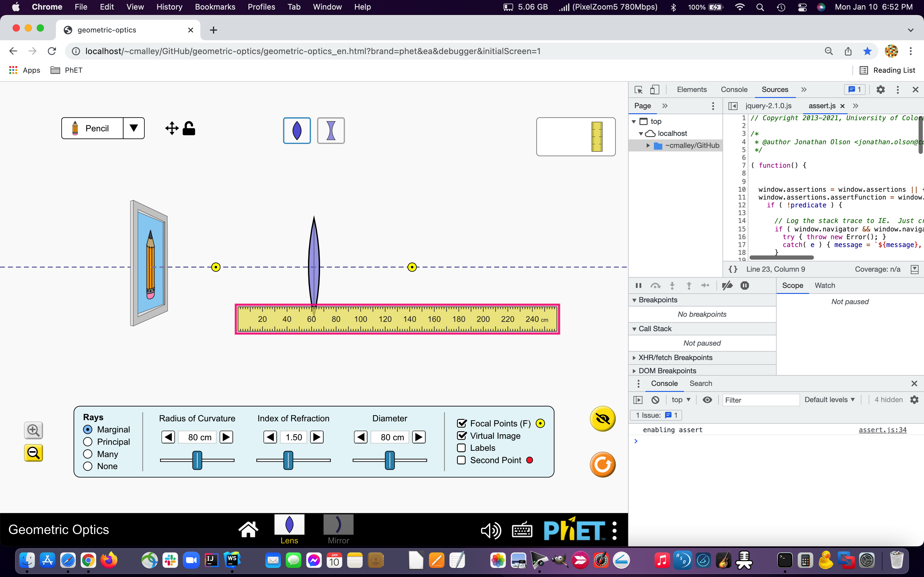This screenshot has height=577, width=924.
Task: Reset the simulation with the orange reset button
Action: pyautogui.click(x=602, y=464)
